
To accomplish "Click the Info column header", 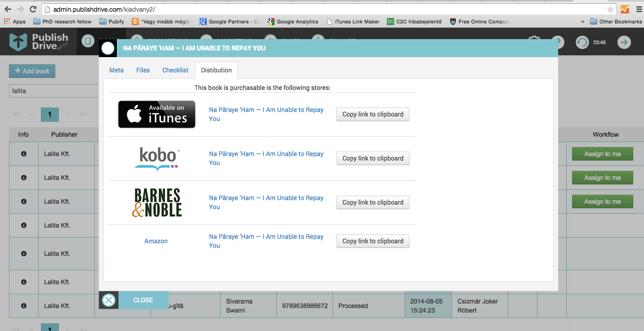I will 23,134.
